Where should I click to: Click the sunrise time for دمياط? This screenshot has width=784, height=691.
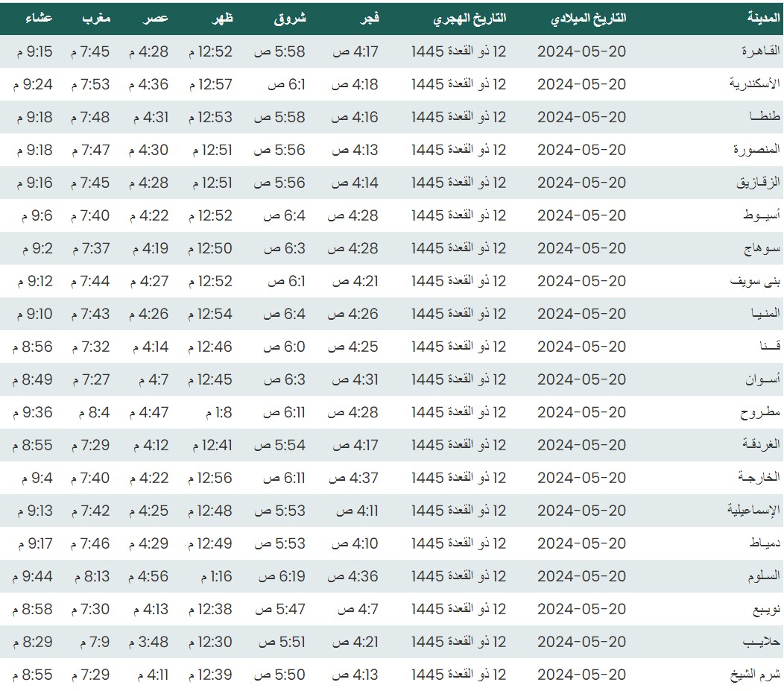(x=279, y=543)
